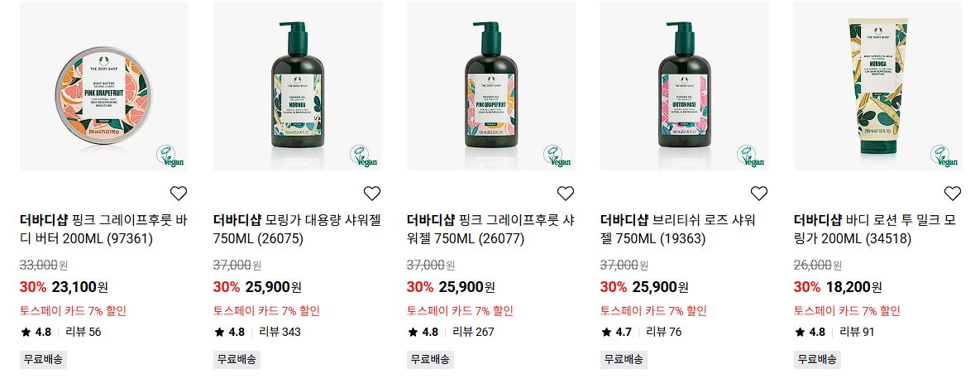Open product title with code 97361

(x=103, y=229)
